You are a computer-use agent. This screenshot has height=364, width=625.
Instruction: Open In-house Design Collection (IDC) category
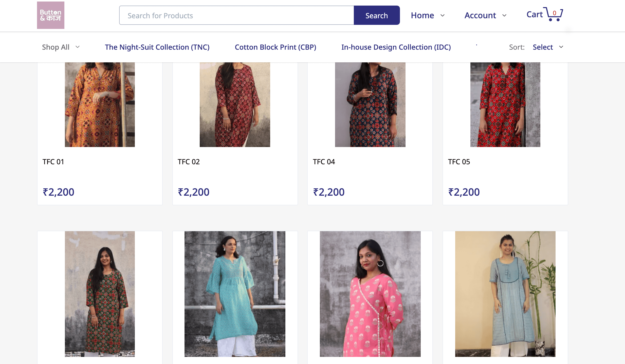click(396, 47)
